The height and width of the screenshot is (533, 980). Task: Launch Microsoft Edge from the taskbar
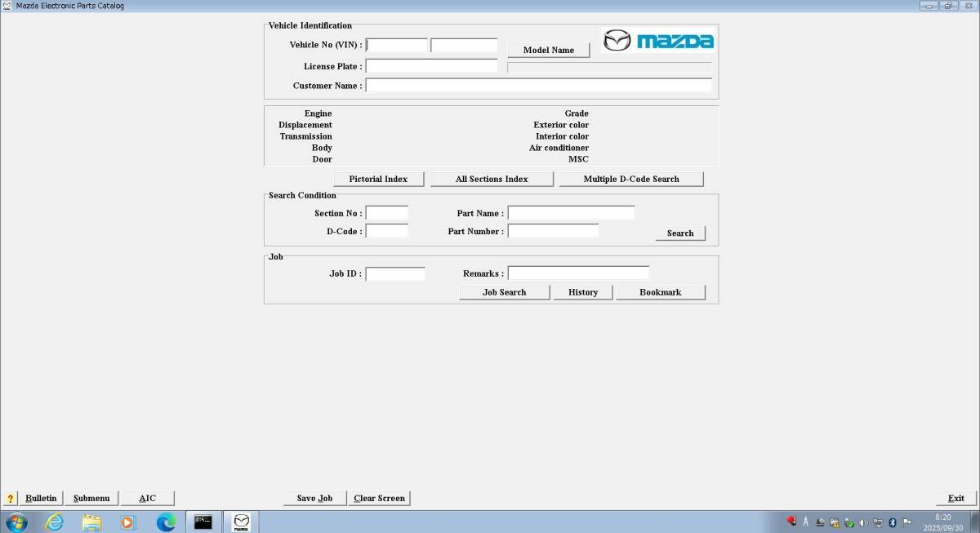(x=166, y=522)
